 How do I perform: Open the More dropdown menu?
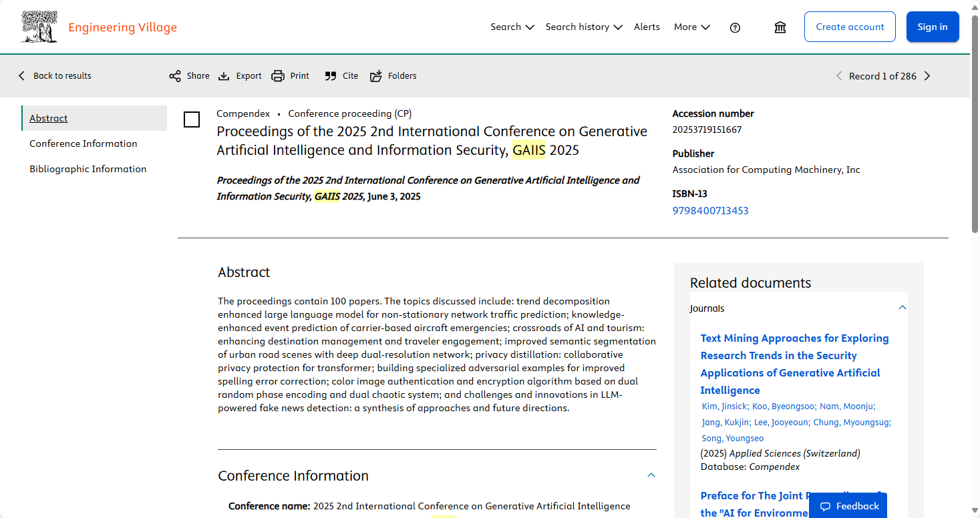point(691,27)
